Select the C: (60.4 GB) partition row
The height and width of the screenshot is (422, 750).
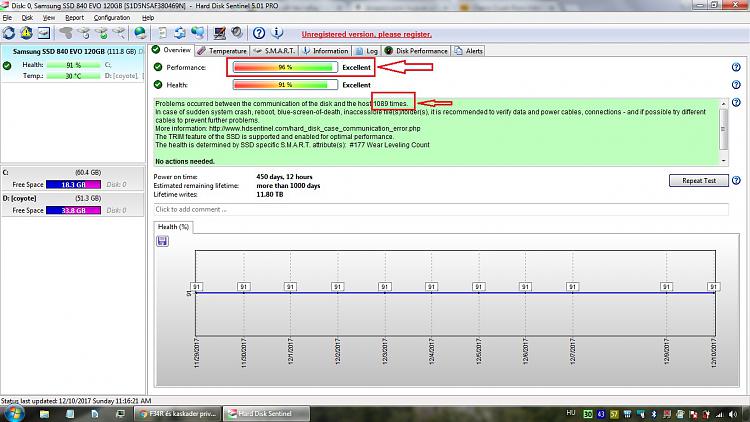[x=73, y=179]
